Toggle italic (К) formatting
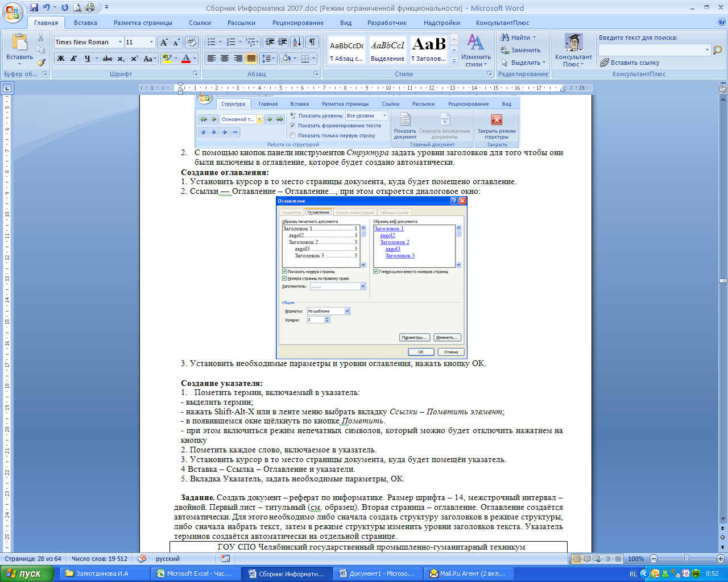The image size is (728, 582). pos(73,59)
